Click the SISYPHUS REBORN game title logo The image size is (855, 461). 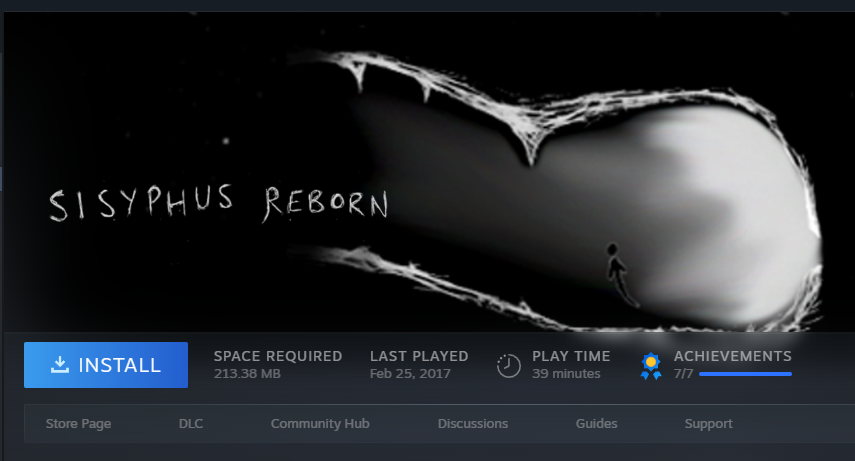[x=219, y=203]
